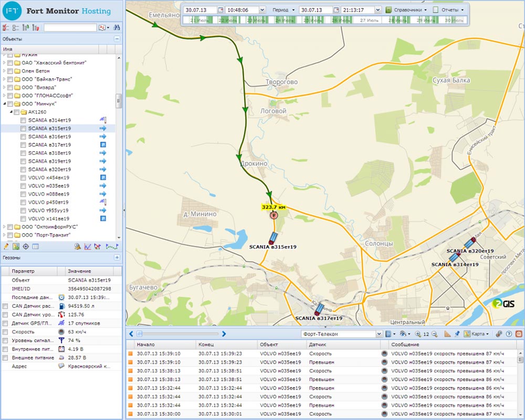Sort events by Начало column header
Screen dimensions: 525x420
pyautogui.click(x=165, y=344)
